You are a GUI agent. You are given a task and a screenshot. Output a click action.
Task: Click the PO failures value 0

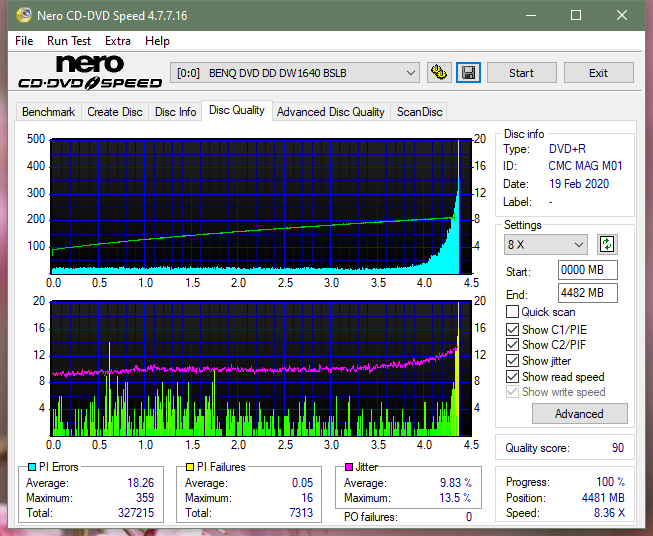pos(469,517)
